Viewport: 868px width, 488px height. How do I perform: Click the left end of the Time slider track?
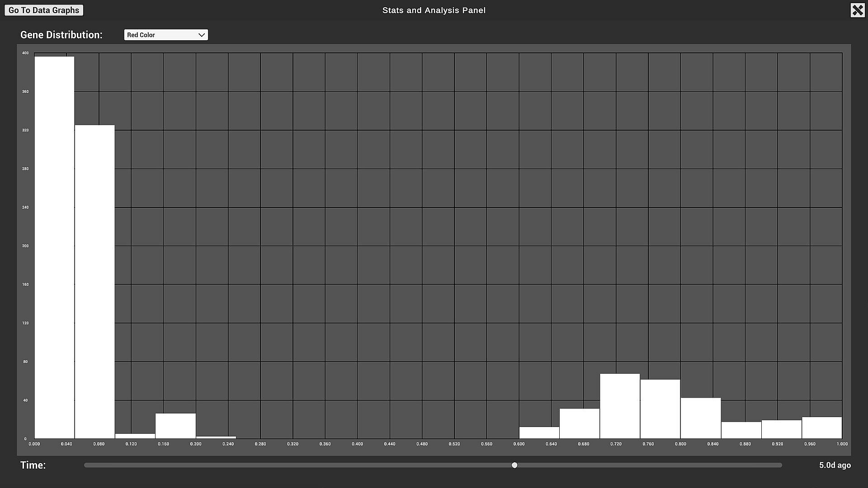point(86,465)
